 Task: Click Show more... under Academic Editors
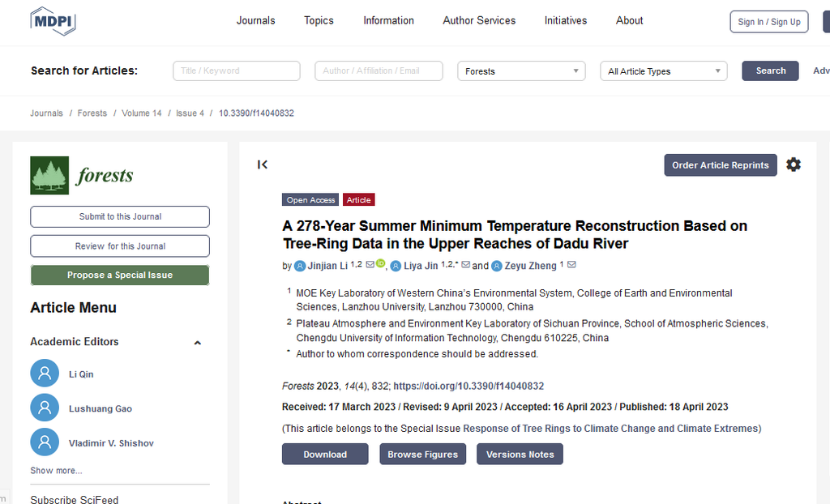pos(56,471)
